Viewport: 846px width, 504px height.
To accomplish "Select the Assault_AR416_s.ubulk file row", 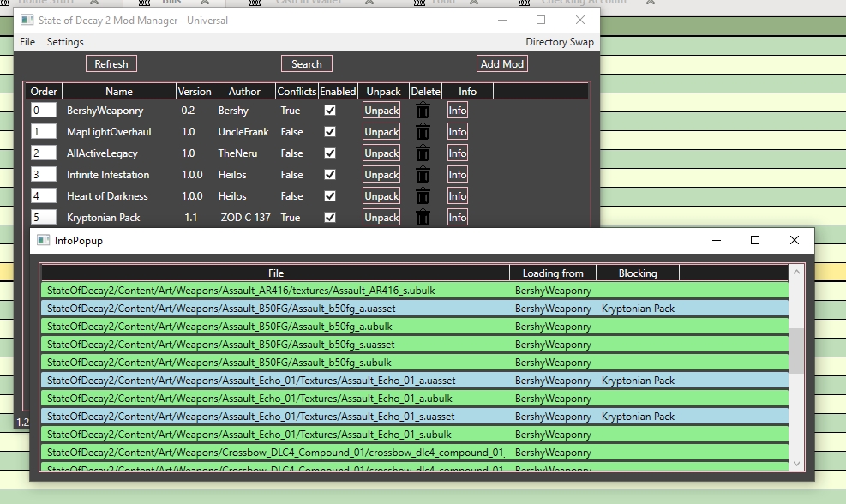I will pyautogui.click(x=415, y=291).
